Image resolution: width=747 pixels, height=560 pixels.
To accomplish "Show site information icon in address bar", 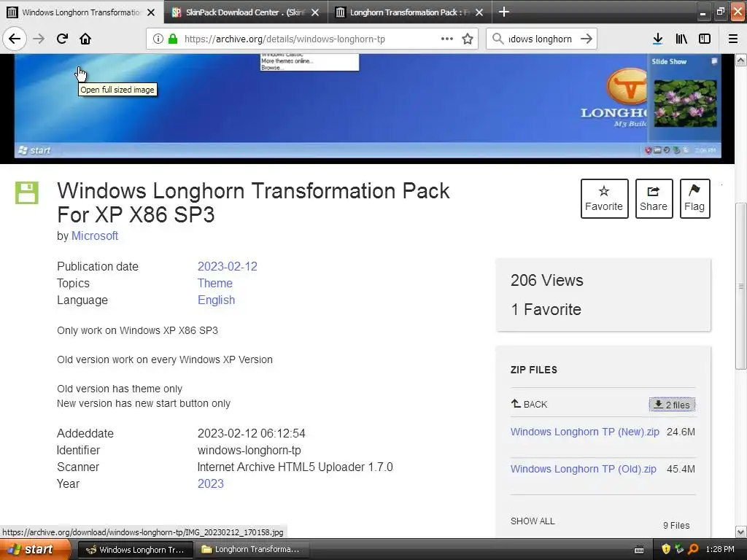I will point(158,39).
